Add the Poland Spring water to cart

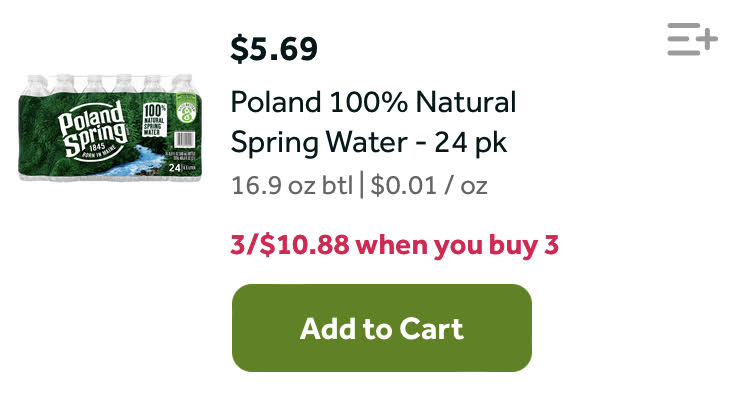[x=382, y=328]
